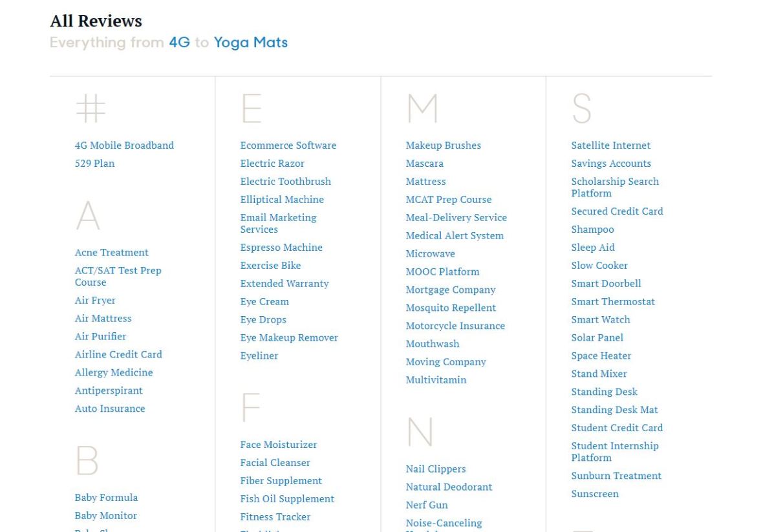Open Nail Clippers reviews
Screen dimensions: 763x532
tap(436, 469)
